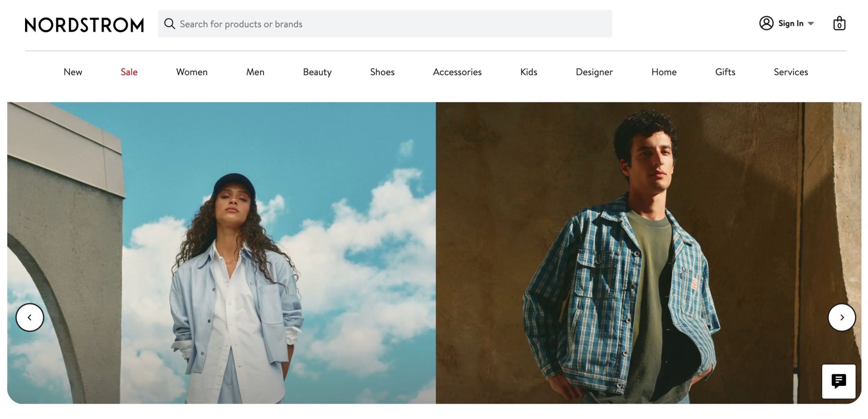The width and height of the screenshot is (868, 419).
Task: Click the Sign In link
Action: (790, 23)
